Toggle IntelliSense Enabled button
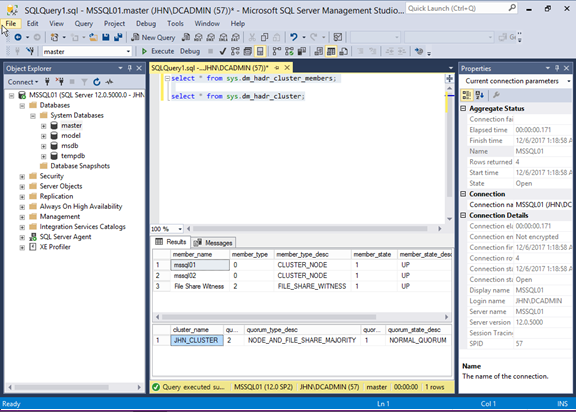 tap(260, 51)
